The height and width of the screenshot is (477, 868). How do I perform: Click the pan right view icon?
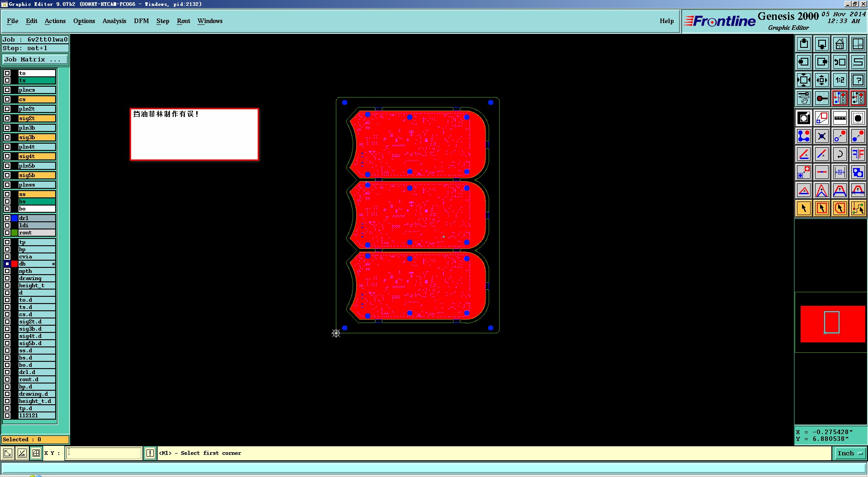click(x=822, y=62)
